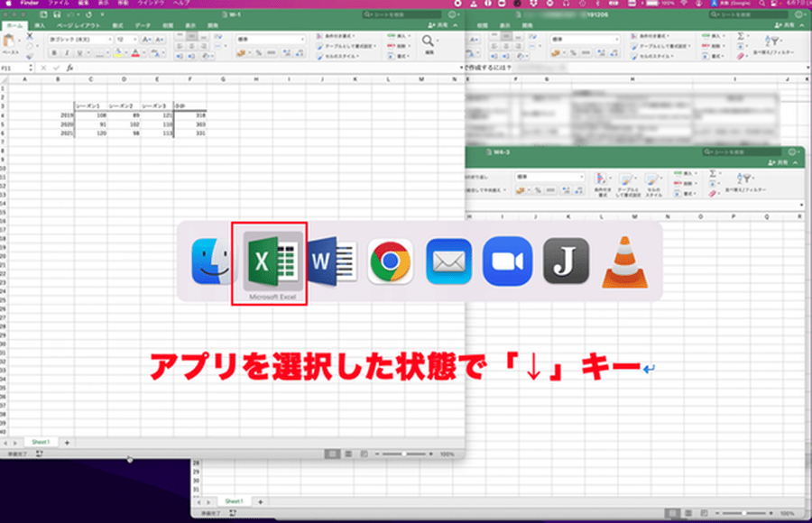The height and width of the screenshot is (523, 812).
Task: Select the Sheet1 tab in the W-1 window
Action: coord(41,442)
